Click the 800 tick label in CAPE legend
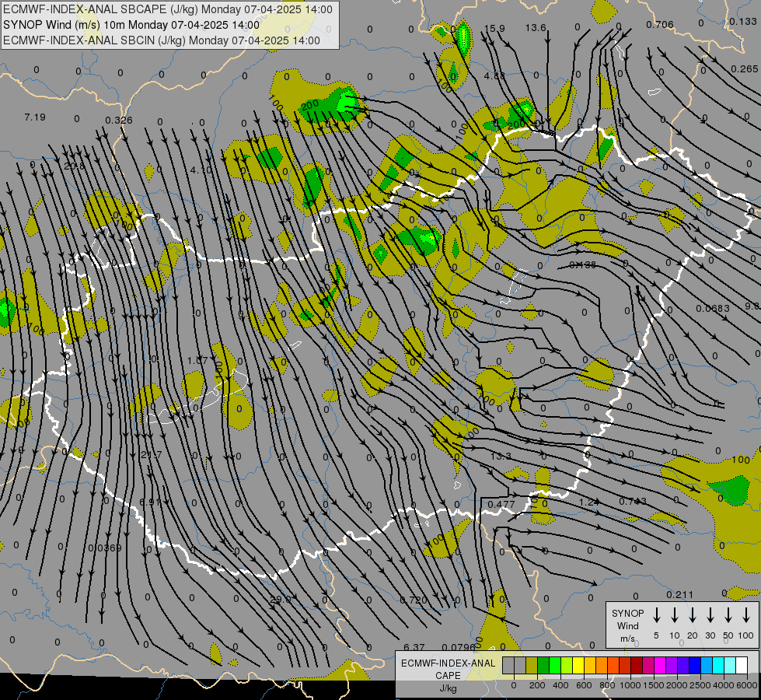 pos(607,685)
